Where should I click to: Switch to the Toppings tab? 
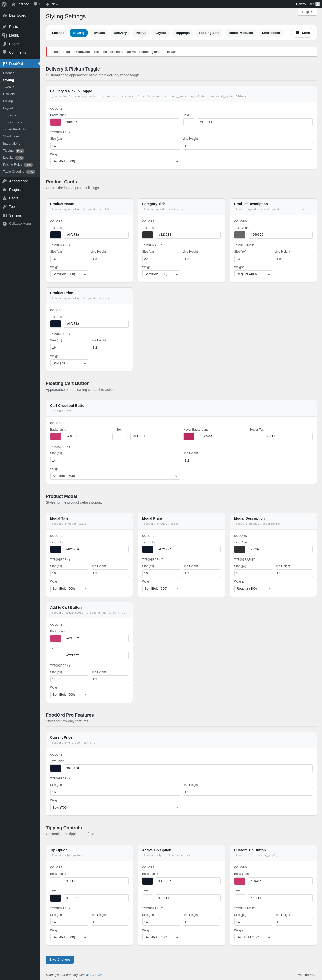pos(182,33)
